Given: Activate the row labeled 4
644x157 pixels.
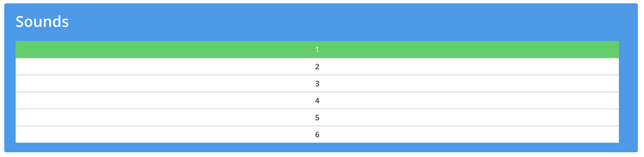Looking at the screenshot, I should click(x=317, y=101).
